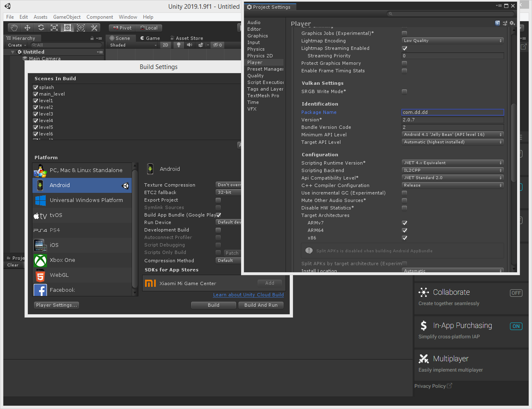Screen dimensions: 532x409
Task: Toggle Export Project checkbox
Action: [218, 200]
